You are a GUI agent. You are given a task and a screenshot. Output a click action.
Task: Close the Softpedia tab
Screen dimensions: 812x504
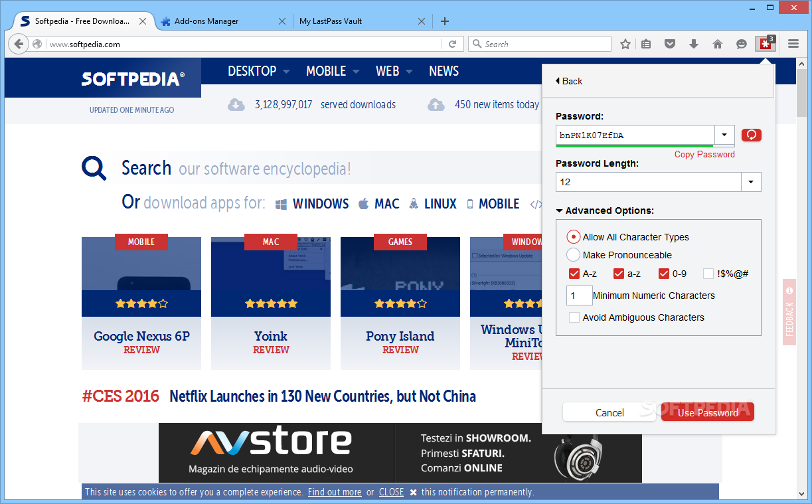[143, 21]
